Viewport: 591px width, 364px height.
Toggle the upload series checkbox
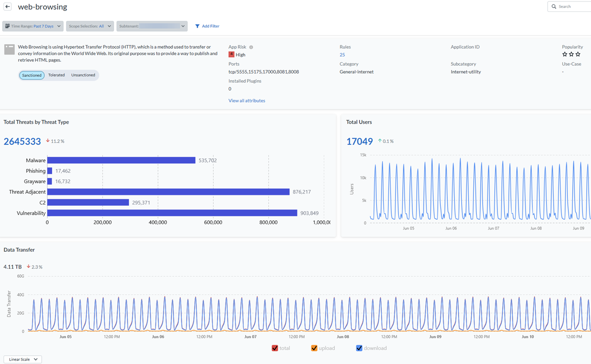coord(314,348)
